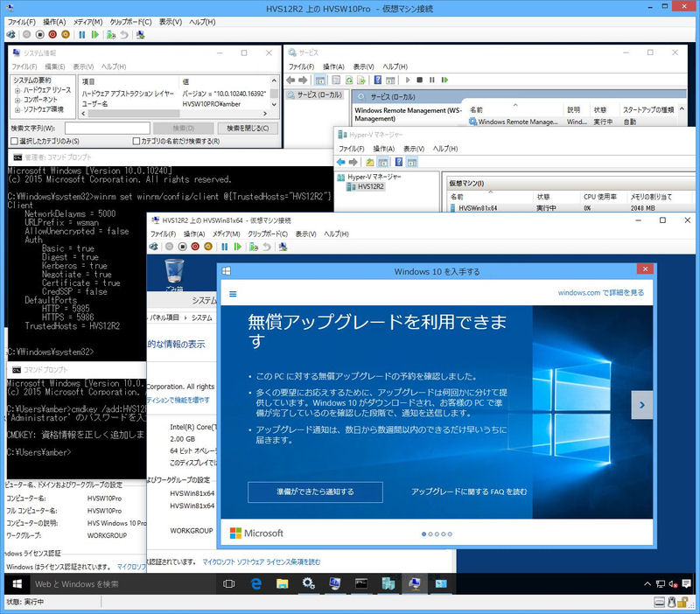Select Windows Remote Manage... service row
Screen dimensions: 700x614
tap(573, 122)
